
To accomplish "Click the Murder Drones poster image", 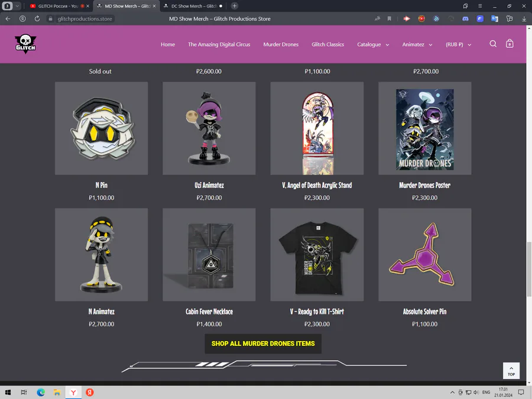I will point(425,128).
